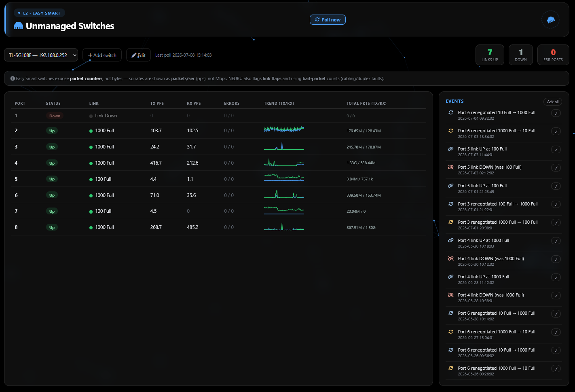Click the round switch logo in the header

(550, 20)
